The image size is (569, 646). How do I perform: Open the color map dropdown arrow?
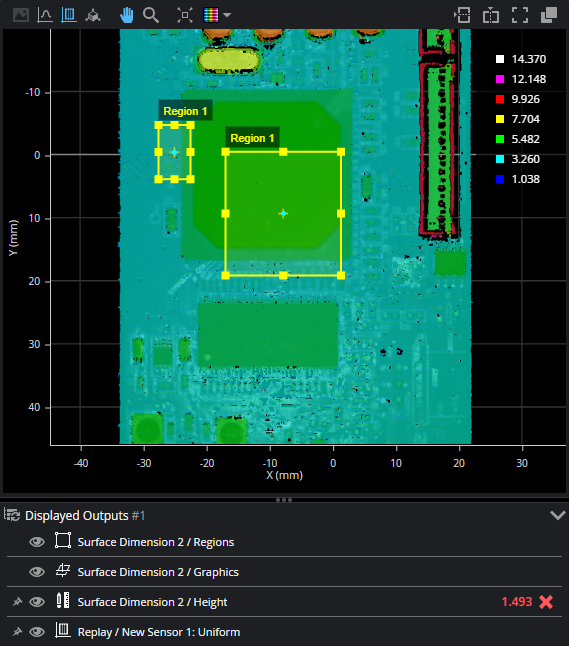click(x=227, y=15)
